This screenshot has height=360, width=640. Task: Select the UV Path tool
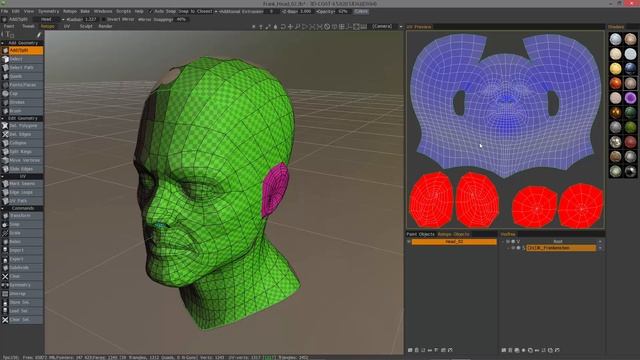point(22,201)
